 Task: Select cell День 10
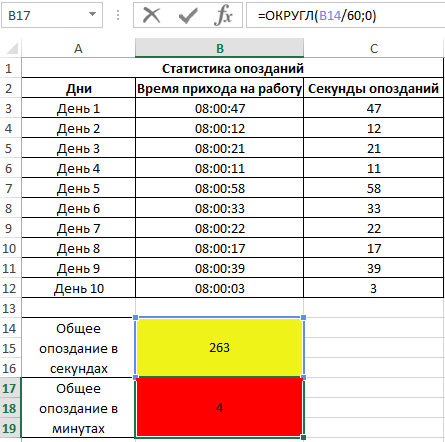[78, 288]
